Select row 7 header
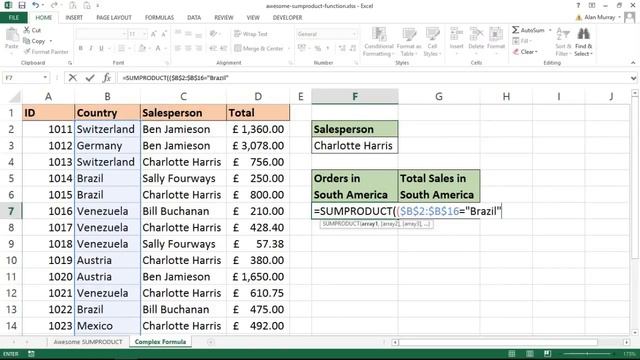 pos(11,211)
